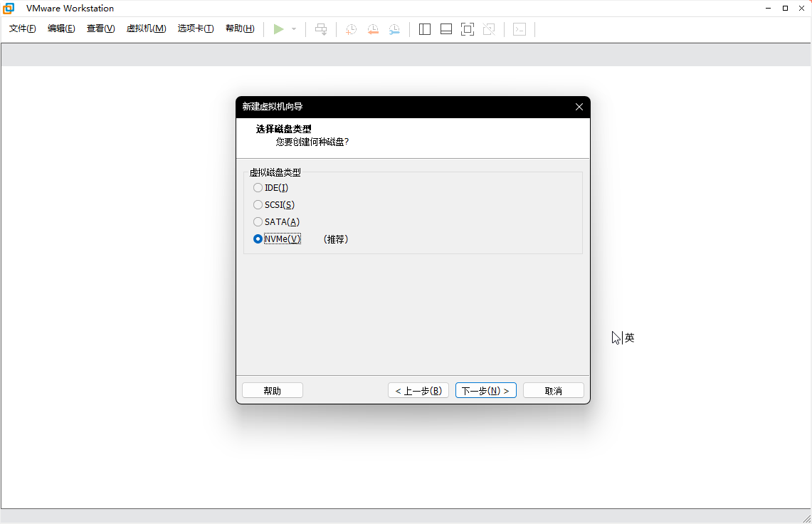
Task: Continue with the 下一步(N) button
Action: (486, 390)
